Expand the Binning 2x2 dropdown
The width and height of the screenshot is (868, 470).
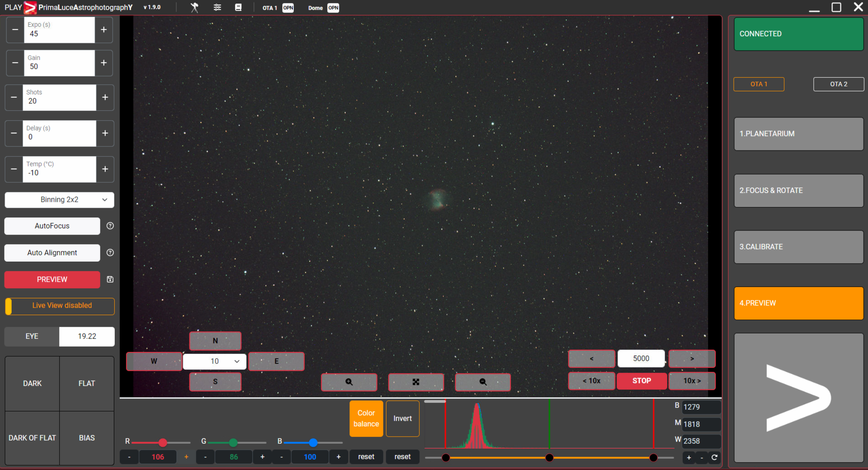click(x=59, y=200)
